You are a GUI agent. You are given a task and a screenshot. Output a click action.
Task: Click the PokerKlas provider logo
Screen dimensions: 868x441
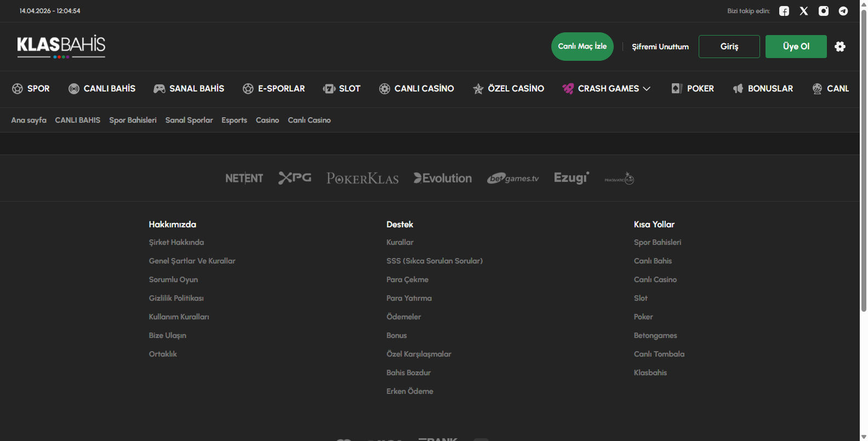coord(362,178)
